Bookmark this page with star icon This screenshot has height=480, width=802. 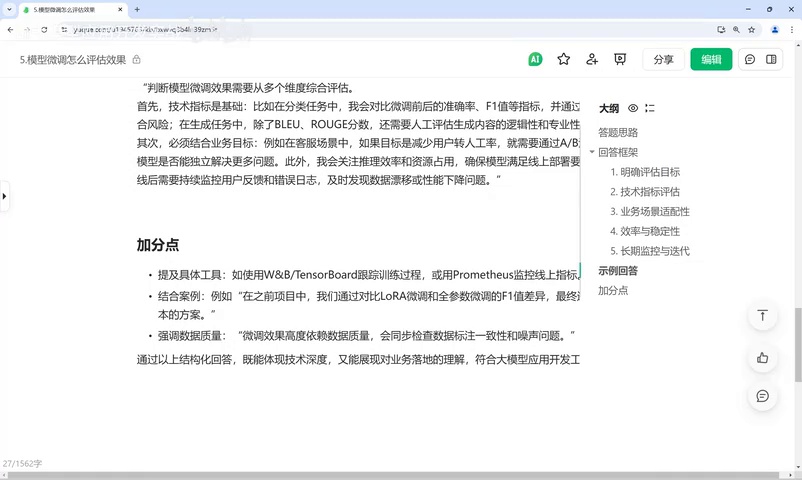751,30
